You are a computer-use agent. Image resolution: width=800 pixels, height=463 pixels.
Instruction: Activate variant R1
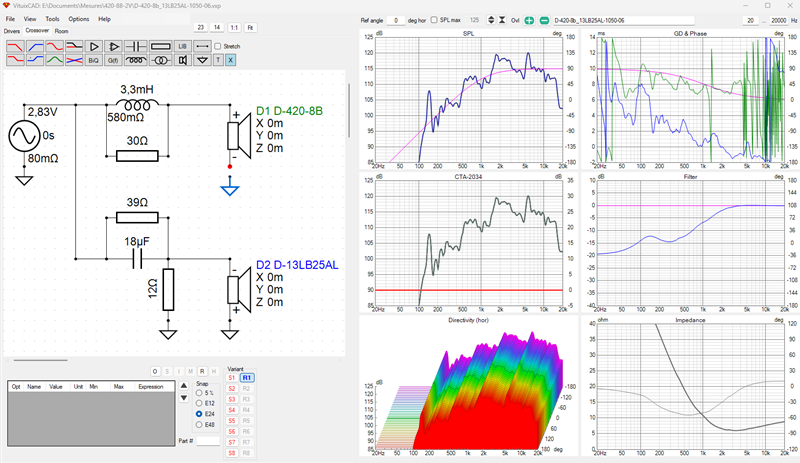pyautogui.click(x=247, y=378)
